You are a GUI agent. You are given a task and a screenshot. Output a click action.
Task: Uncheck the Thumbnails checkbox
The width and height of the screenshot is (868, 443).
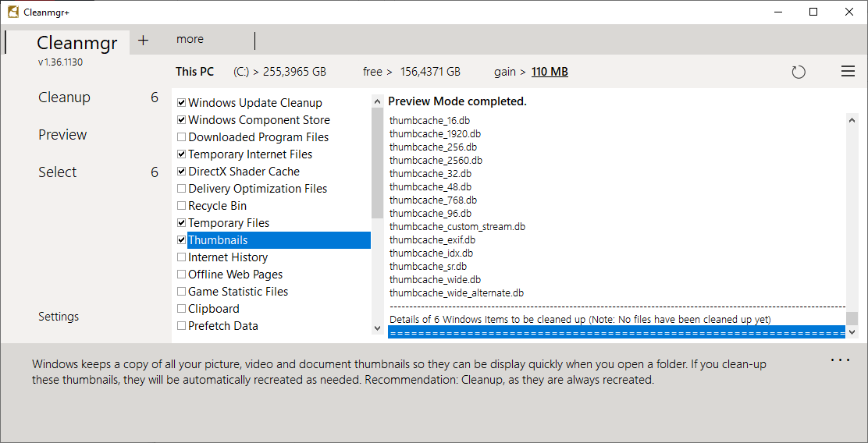pyautogui.click(x=181, y=240)
